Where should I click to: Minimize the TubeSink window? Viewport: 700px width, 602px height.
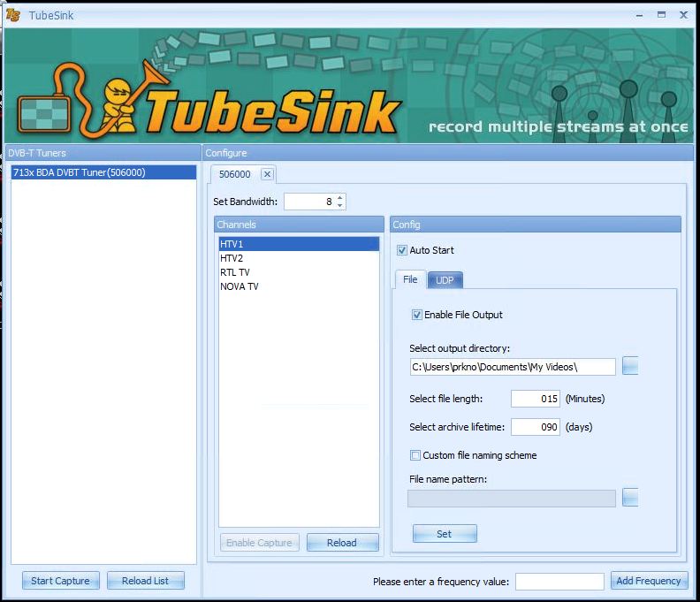(639, 15)
